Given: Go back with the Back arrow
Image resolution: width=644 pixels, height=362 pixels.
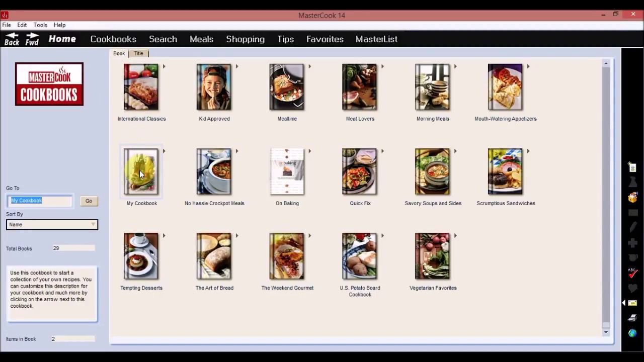Looking at the screenshot, I should (x=12, y=39).
